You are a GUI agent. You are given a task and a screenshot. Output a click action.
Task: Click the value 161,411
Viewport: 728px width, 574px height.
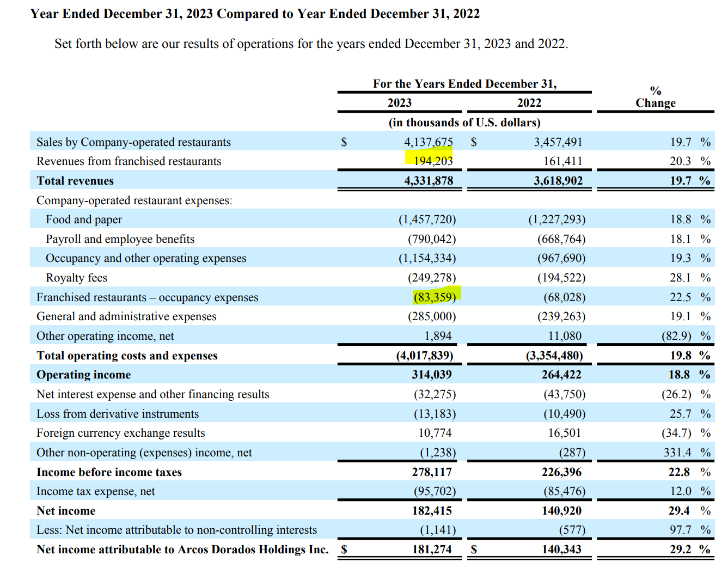pos(563,161)
